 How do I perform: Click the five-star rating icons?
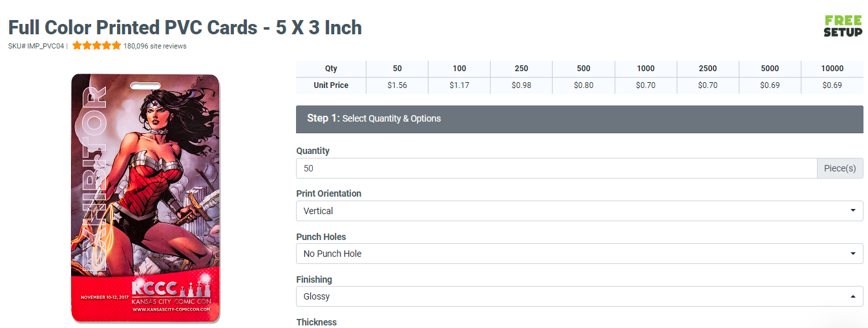[x=96, y=46]
